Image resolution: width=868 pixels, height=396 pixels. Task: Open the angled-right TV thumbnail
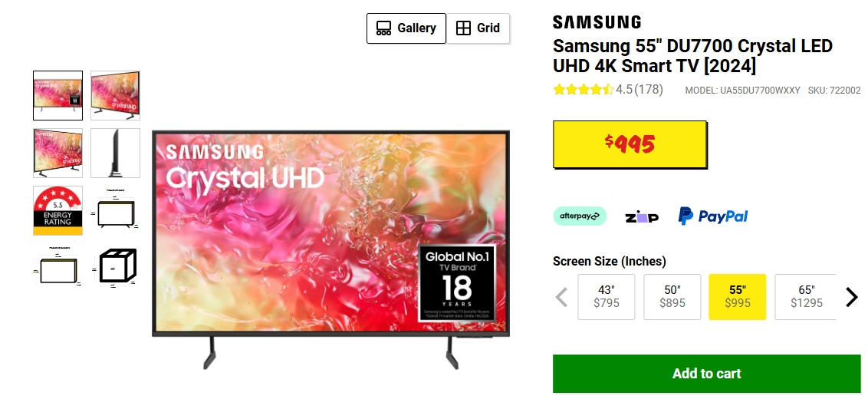[x=115, y=95]
